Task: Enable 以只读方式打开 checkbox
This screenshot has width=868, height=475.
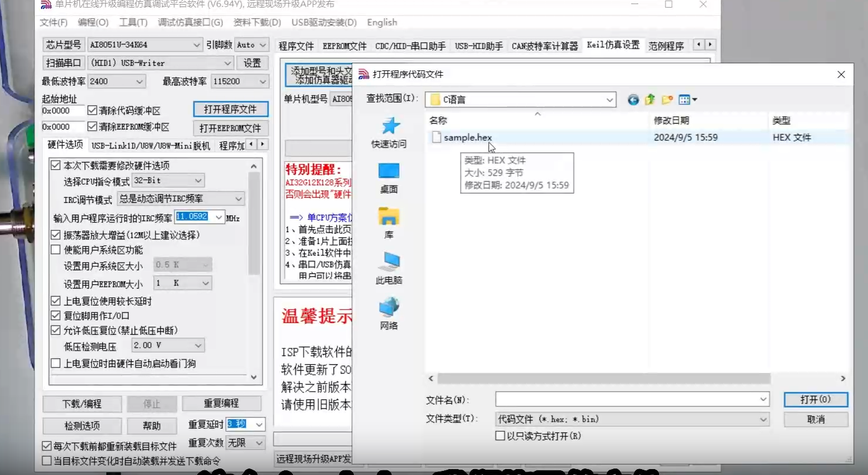Action: click(x=500, y=436)
